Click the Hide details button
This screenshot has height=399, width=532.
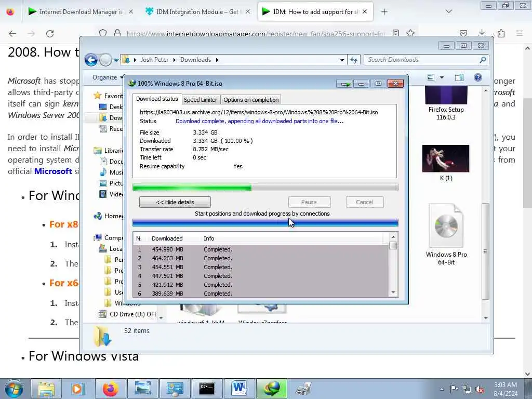click(175, 202)
